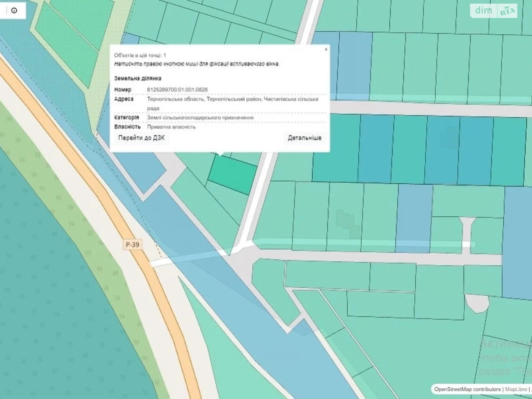
Task: Click the P-39 road shield label
Action: click(132, 245)
